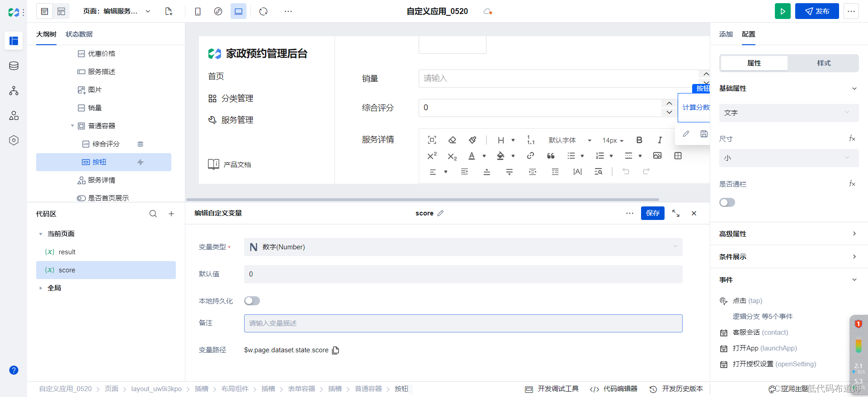Expand the 高级属性 section
868x397 pixels.
click(854, 234)
